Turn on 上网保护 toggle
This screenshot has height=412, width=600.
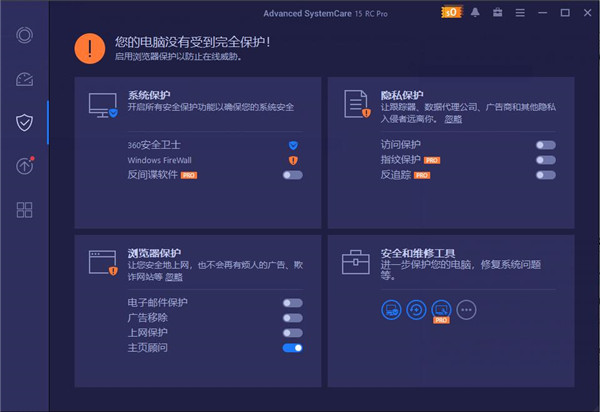click(293, 333)
